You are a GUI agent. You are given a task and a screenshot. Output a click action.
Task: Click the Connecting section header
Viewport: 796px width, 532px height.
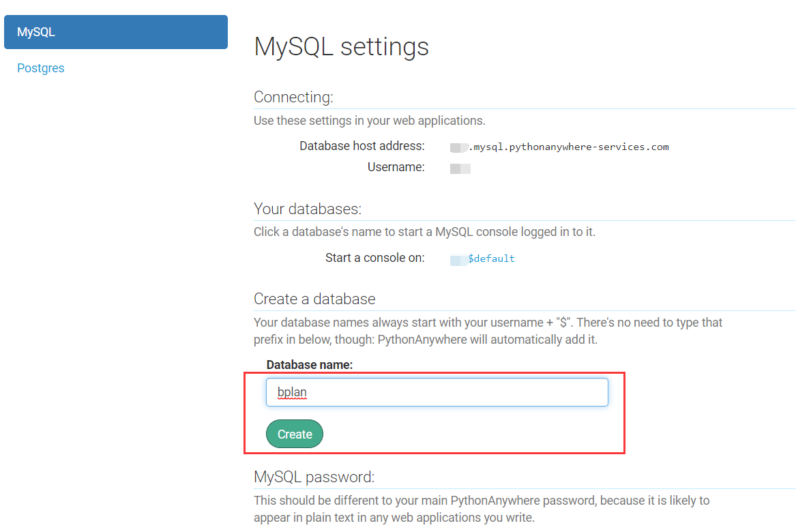pyautogui.click(x=293, y=97)
